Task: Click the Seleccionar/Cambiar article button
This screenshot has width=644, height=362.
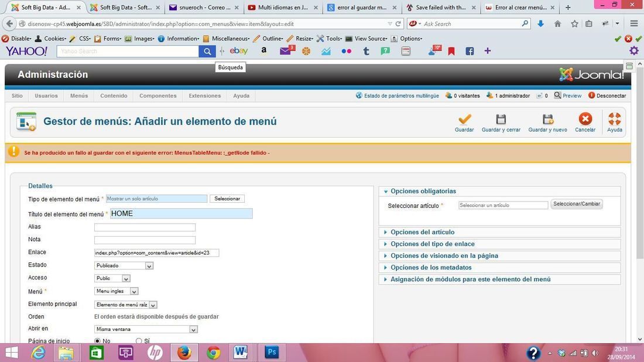Action: click(577, 204)
